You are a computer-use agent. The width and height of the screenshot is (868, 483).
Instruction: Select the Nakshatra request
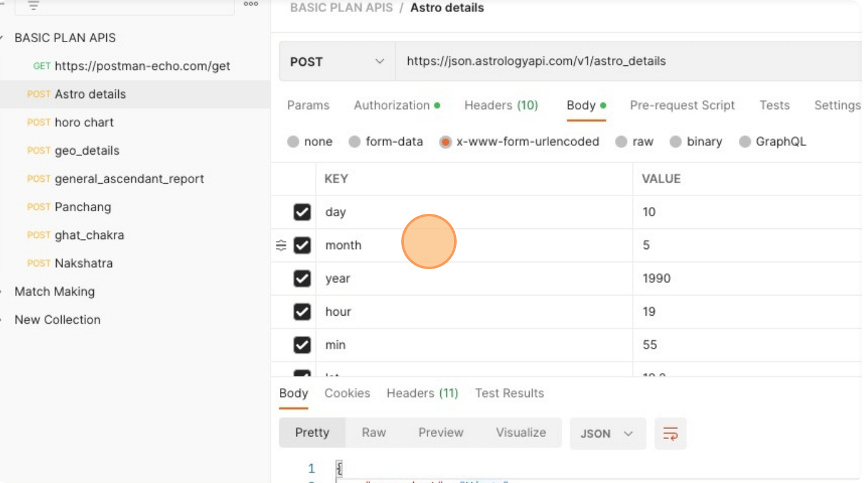78,263
